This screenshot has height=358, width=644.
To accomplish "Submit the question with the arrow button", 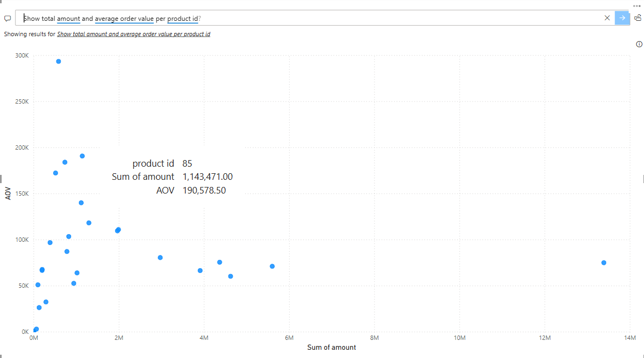I will (x=622, y=18).
